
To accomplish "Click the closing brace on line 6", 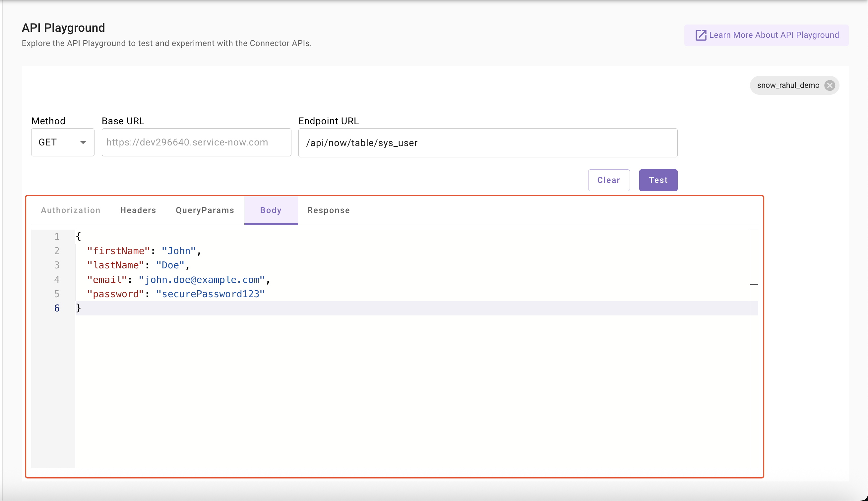I will (x=79, y=308).
